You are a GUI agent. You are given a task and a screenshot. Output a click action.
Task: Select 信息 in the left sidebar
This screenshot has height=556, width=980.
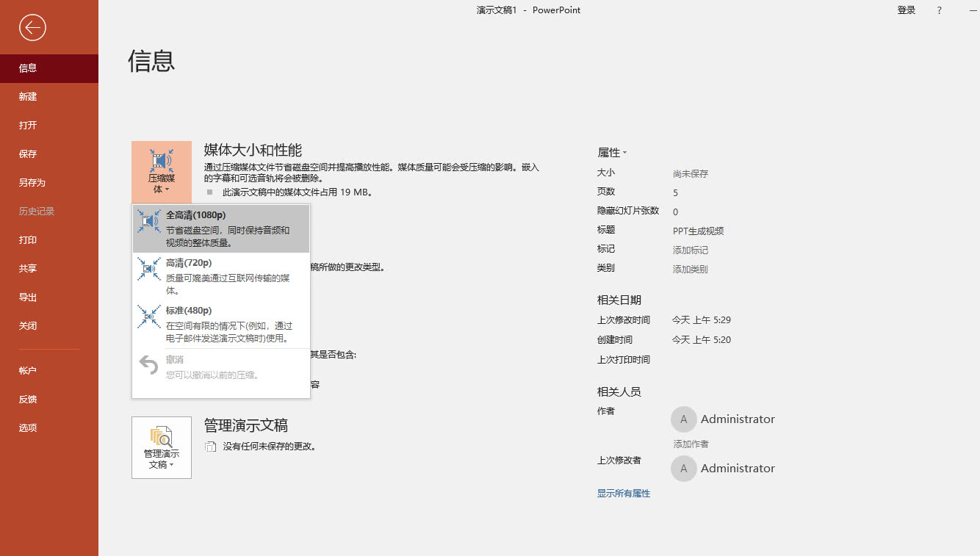pyautogui.click(x=49, y=68)
